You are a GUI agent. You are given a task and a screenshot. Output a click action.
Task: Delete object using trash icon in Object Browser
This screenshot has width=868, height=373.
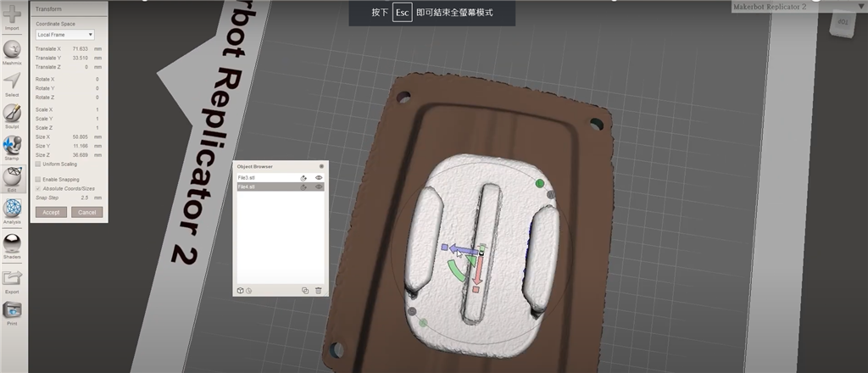pos(318,290)
